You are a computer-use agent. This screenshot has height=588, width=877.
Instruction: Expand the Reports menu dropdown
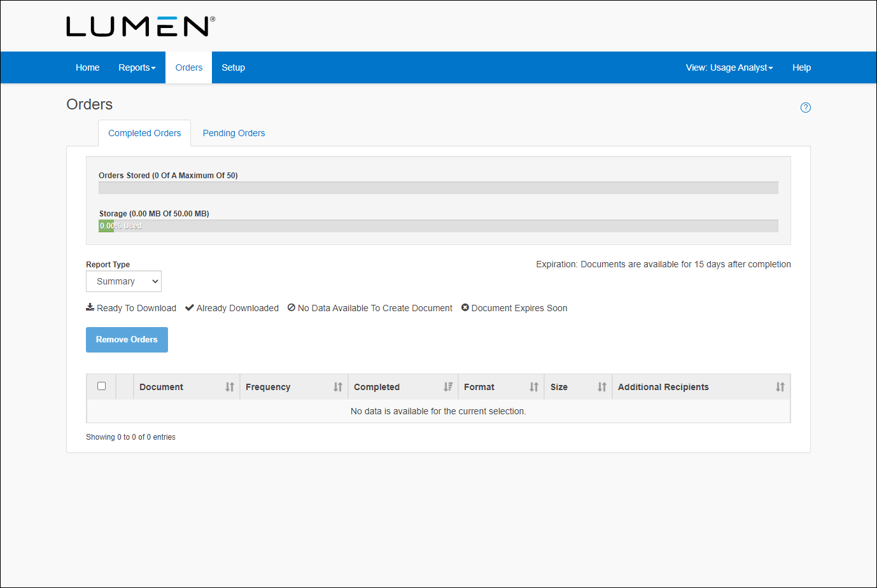click(x=137, y=67)
